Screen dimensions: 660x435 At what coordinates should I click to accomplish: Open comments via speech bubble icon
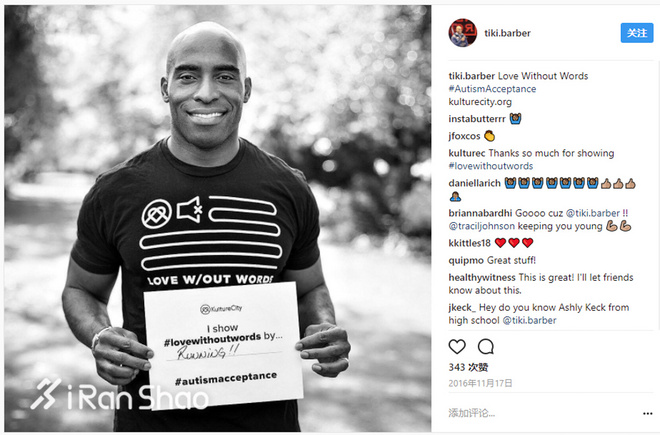(485, 347)
